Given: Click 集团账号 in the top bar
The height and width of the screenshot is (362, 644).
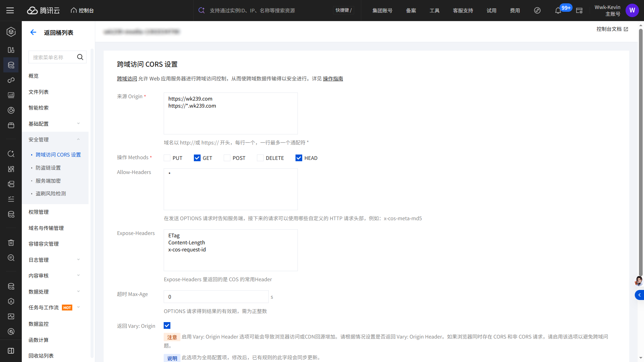Looking at the screenshot, I should (x=382, y=10).
